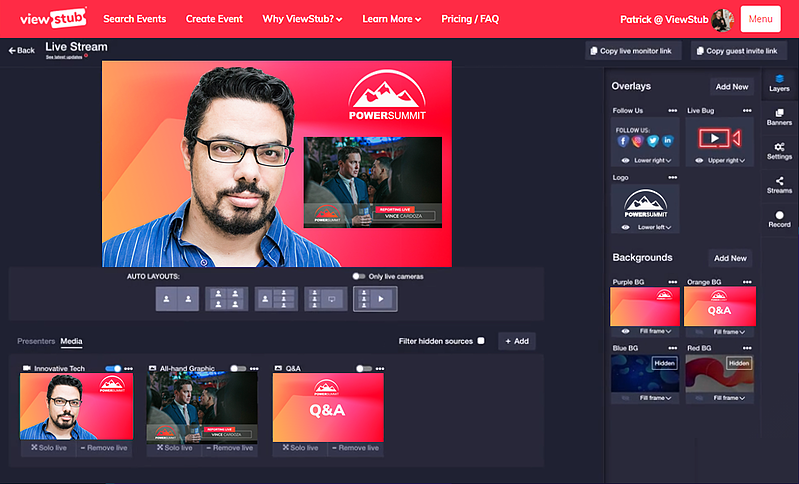Image resolution: width=799 pixels, height=484 pixels.
Task: Expand the Learn More menu
Action: (x=392, y=19)
